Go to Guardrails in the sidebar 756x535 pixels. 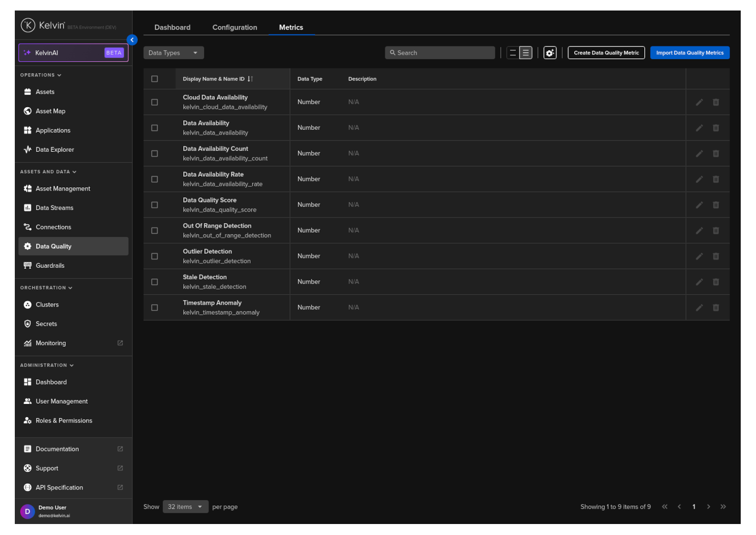tap(50, 266)
